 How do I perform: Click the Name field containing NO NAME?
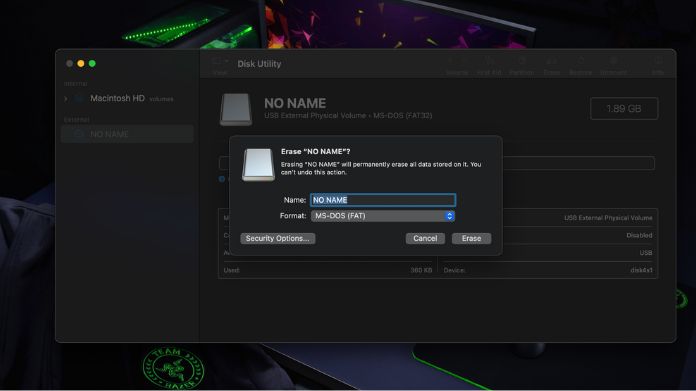pyautogui.click(x=383, y=200)
